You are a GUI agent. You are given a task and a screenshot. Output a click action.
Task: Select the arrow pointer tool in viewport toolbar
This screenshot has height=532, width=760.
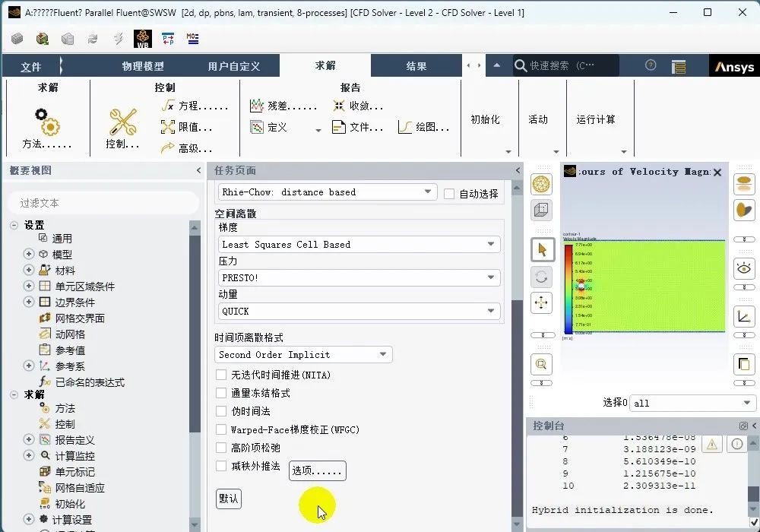coord(541,249)
